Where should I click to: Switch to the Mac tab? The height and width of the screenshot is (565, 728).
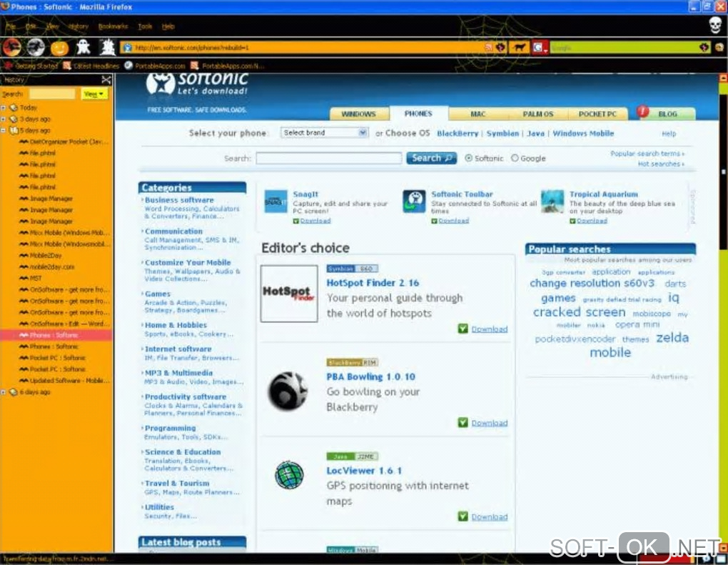coord(477,114)
